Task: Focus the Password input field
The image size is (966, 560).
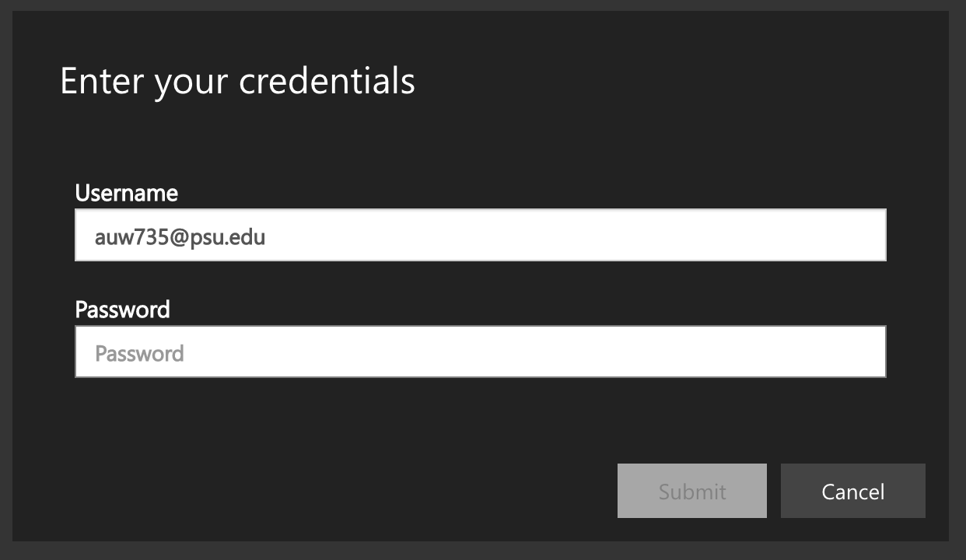Action: click(x=480, y=352)
